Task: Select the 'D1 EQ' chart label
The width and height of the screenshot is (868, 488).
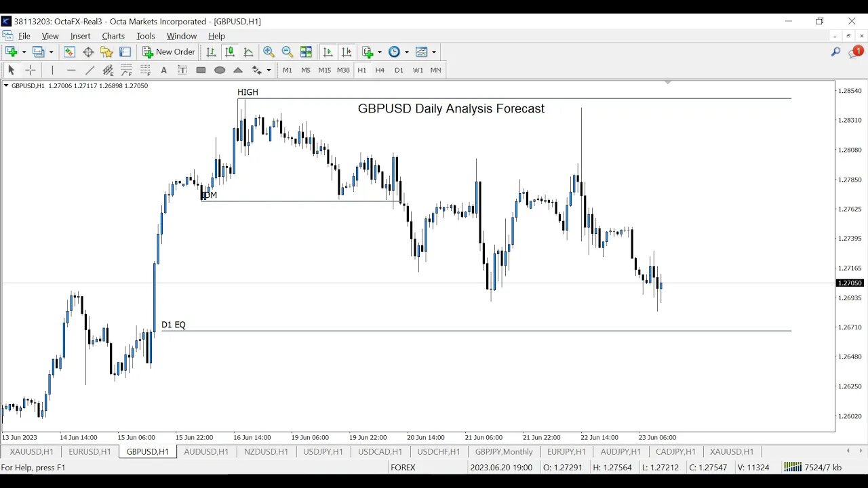Action: point(174,325)
